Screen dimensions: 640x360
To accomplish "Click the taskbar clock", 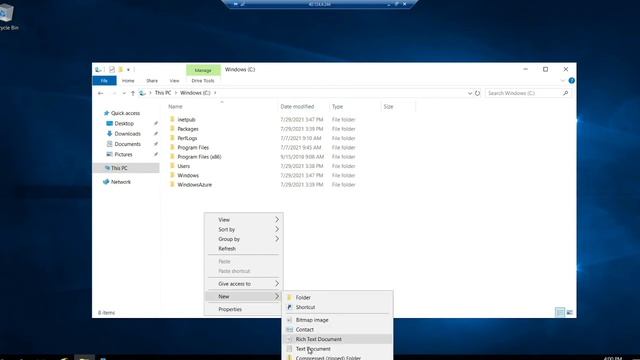I will click(x=613, y=358).
